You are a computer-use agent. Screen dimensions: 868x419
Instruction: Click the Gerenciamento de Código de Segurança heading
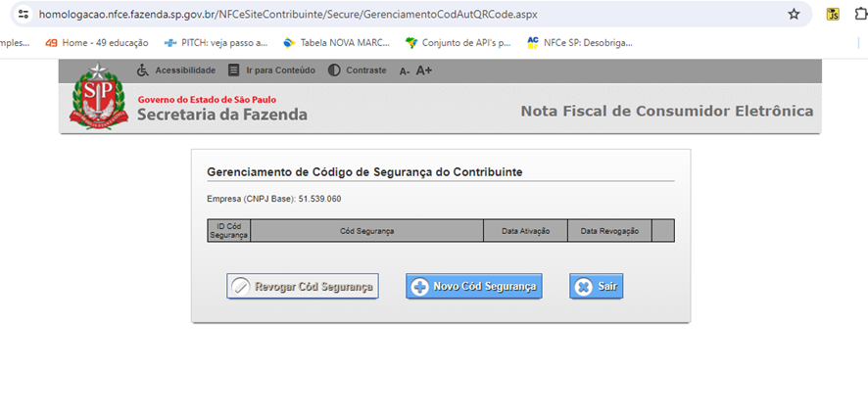click(364, 172)
